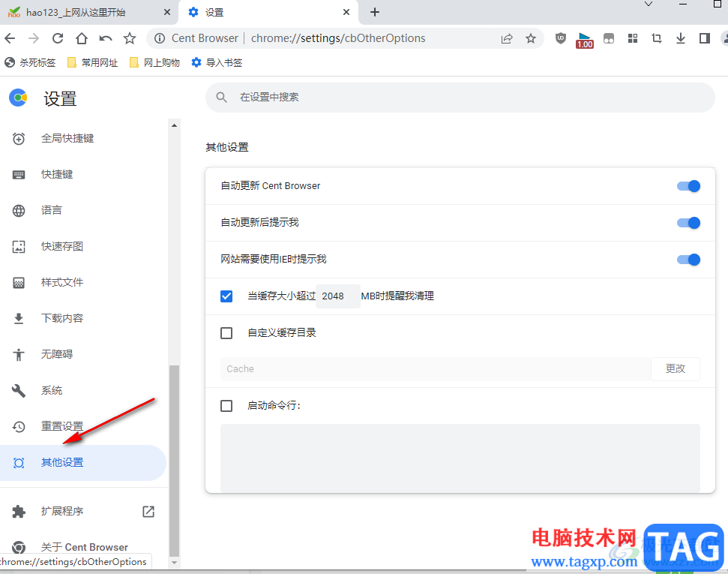Select the 设置 tab

268,13
